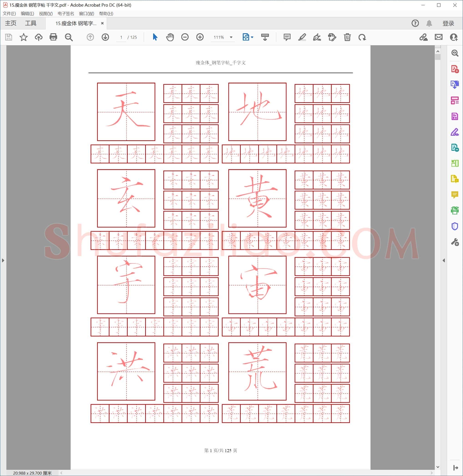This screenshot has height=476, width=463.
Task: Open green document share sidebar tool
Action: (x=455, y=148)
